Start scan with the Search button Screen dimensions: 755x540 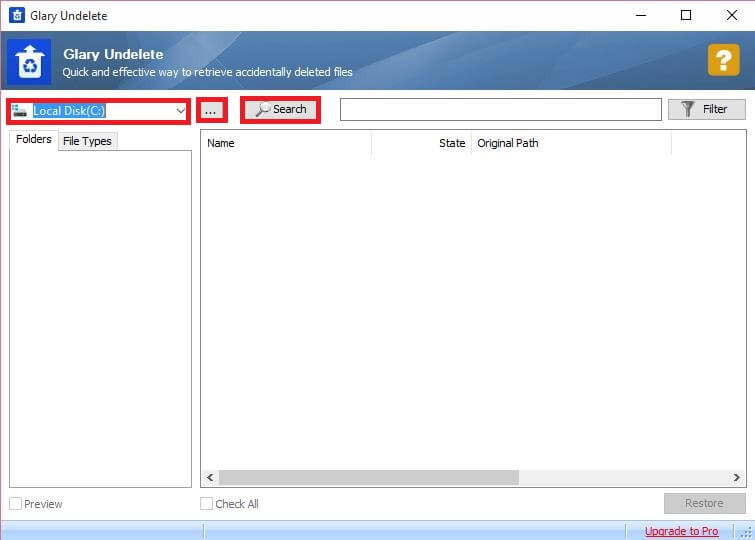(x=281, y=109)
